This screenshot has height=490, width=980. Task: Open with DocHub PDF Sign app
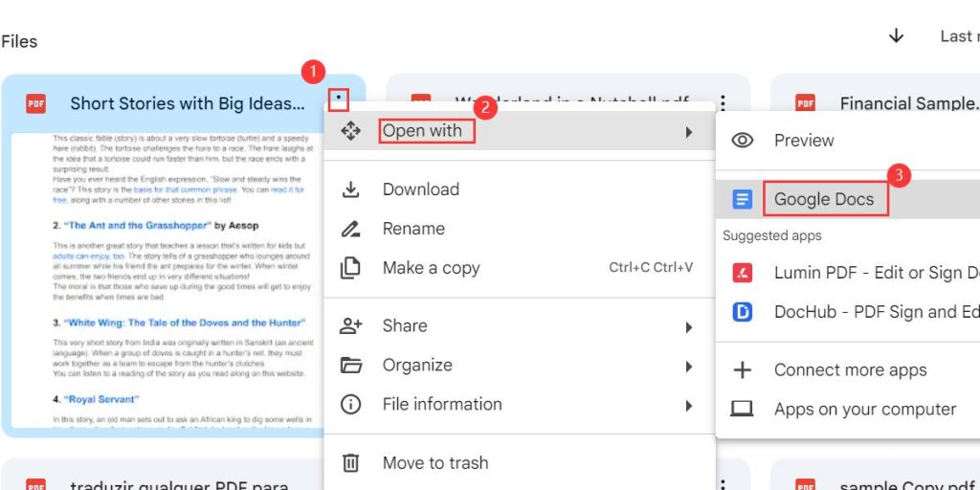pyautogui.click(x=848, y=312)
